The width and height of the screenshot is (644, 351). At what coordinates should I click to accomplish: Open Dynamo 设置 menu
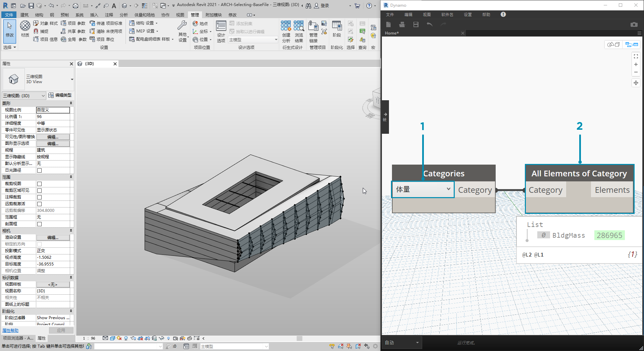coord(468,14)
